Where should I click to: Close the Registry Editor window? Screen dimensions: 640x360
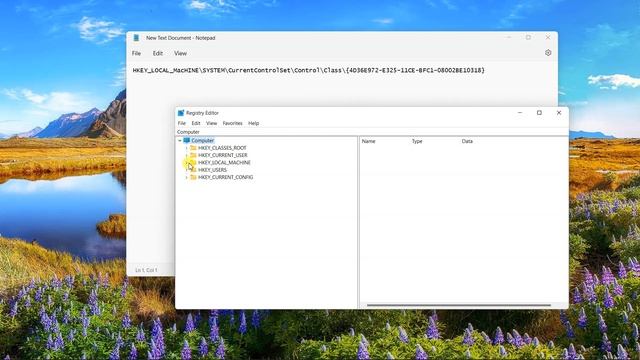559,113
